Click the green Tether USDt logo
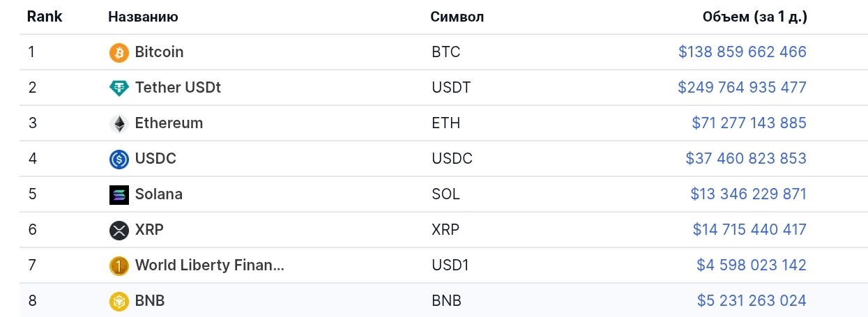The height and width of the screenshot is (317, 868). 119,88
